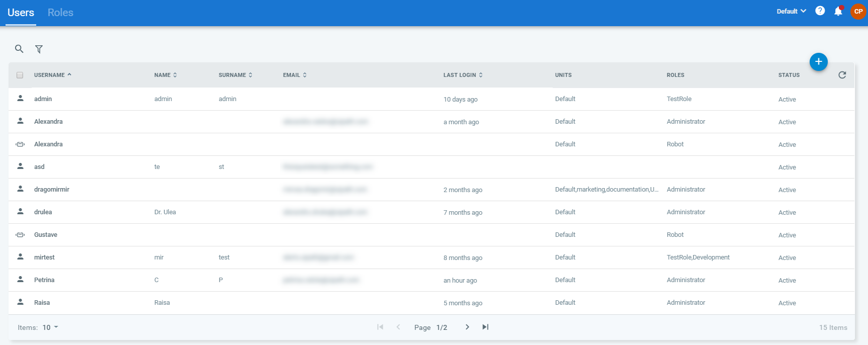
Task: Select the asd username
Action: [x=39, y=167]
